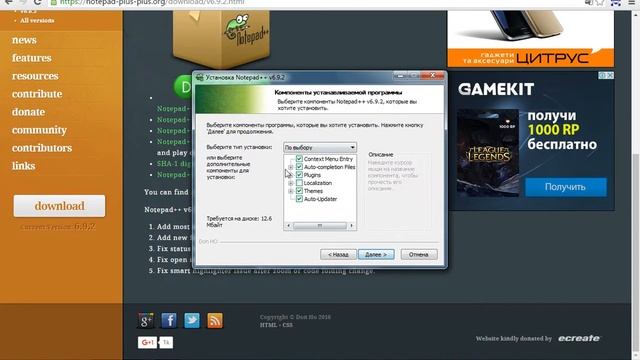
Task: Open the links sidebar item
Action: pyautogui.click(x=24, y=166)
